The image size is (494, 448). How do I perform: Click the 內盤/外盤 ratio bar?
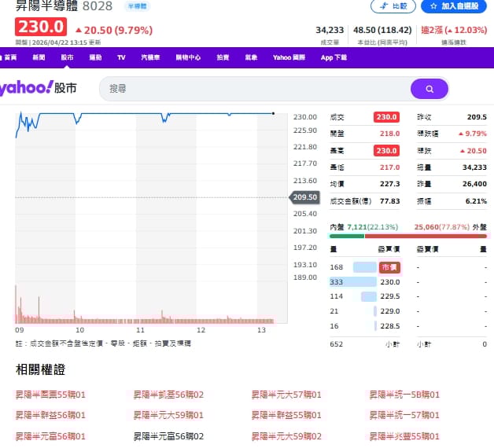click(x=407, y=235)
